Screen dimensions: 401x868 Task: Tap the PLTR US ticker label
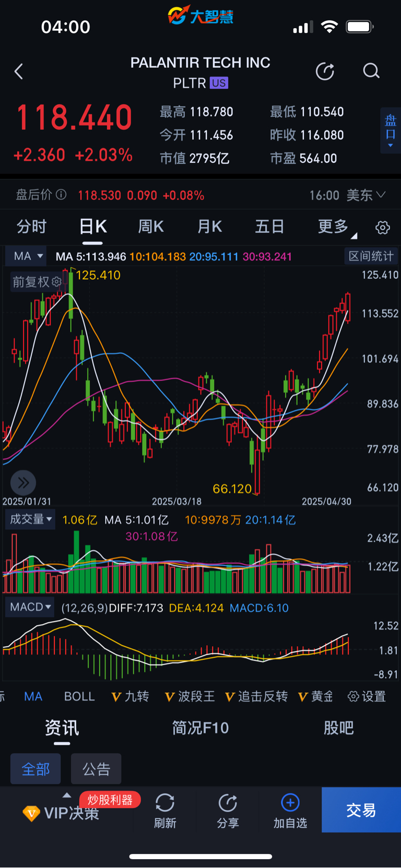click(x=200, y=83)
